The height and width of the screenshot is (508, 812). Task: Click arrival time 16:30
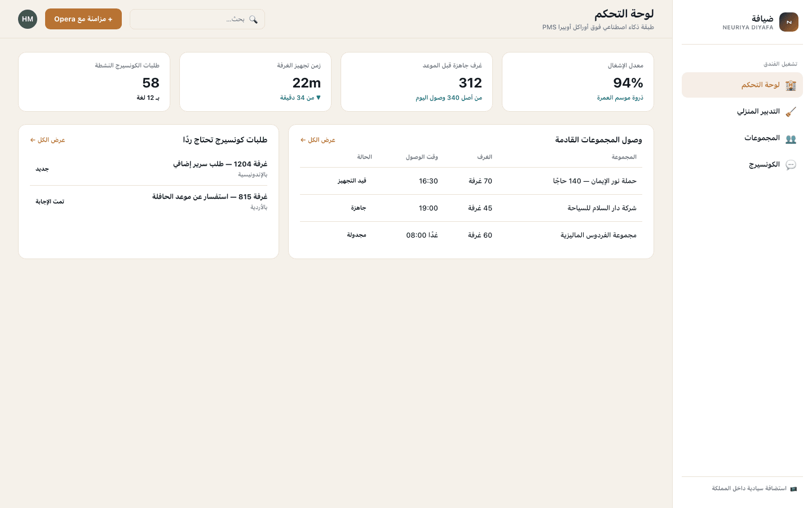(x=429, y=181)
